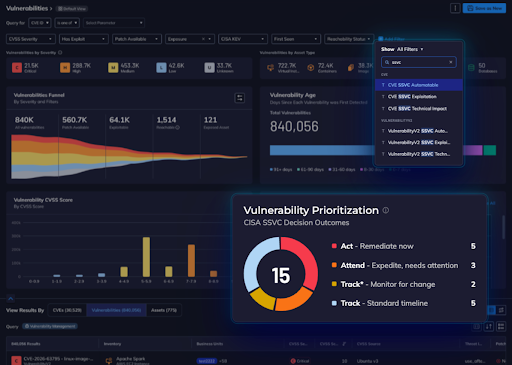Screen dimensions: 512x365
Task: Toggle the 31-60 days legend item
Action: click(x=342, y=170)
